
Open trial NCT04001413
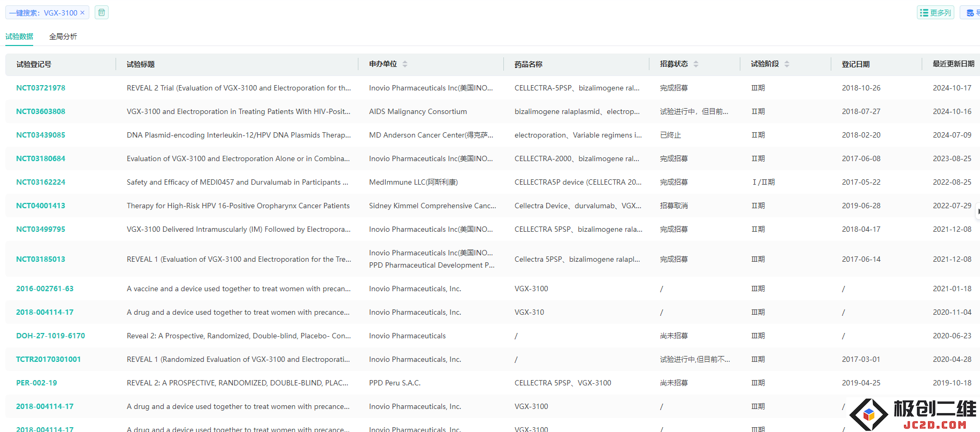(41, 206)
